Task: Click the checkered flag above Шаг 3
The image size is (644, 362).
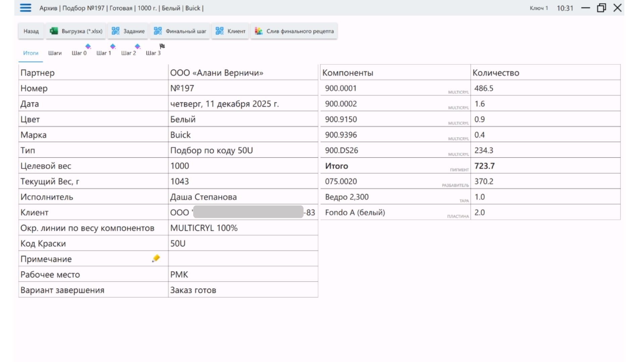Action: [162, 46]
